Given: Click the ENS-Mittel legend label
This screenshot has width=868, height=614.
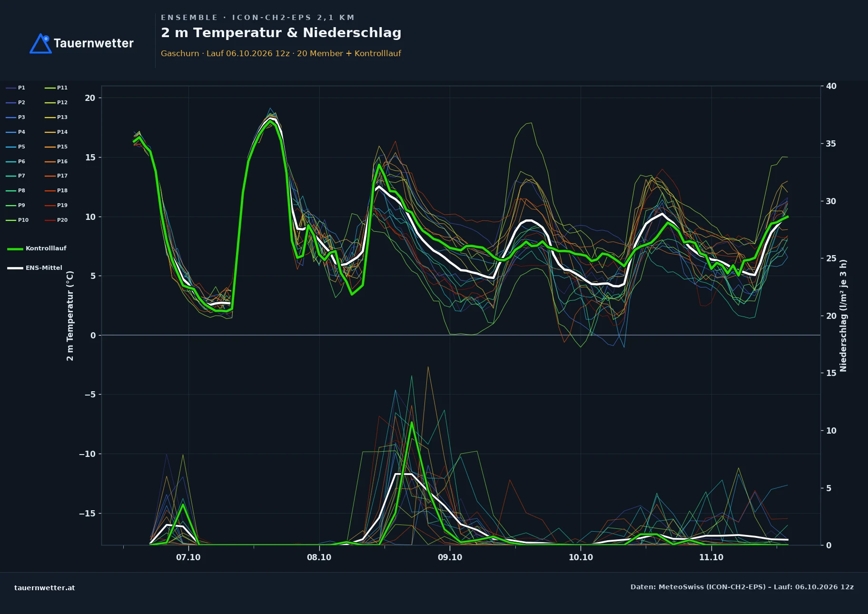Looking at the screenshot, I should (44, 268).
